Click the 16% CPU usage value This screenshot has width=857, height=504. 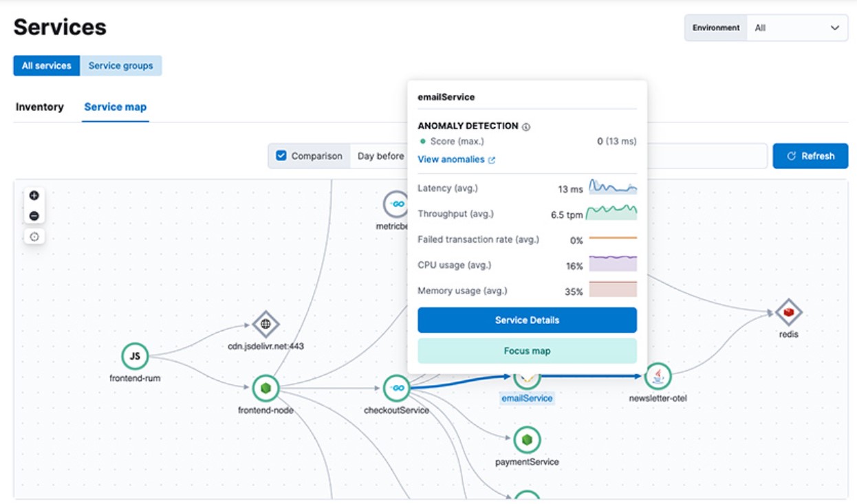pos(574,266)
